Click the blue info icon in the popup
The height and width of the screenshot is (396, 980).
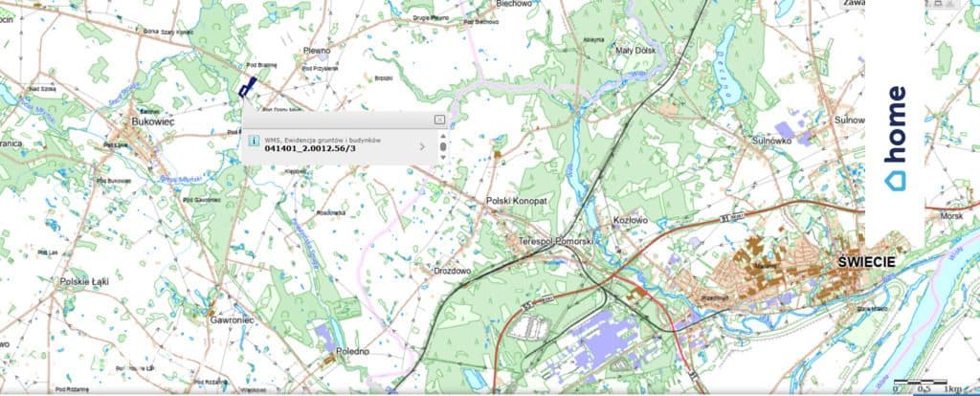(254, 142)
